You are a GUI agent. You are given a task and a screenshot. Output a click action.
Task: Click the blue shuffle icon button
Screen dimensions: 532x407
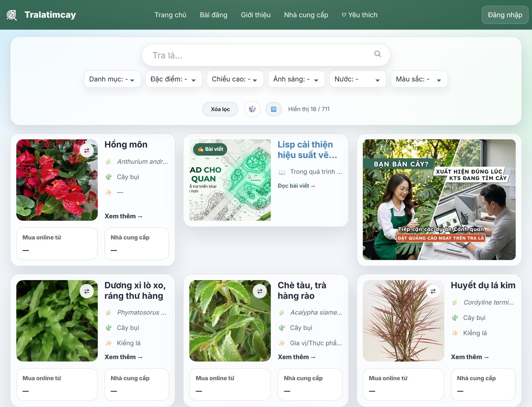[x=274, y=109]
